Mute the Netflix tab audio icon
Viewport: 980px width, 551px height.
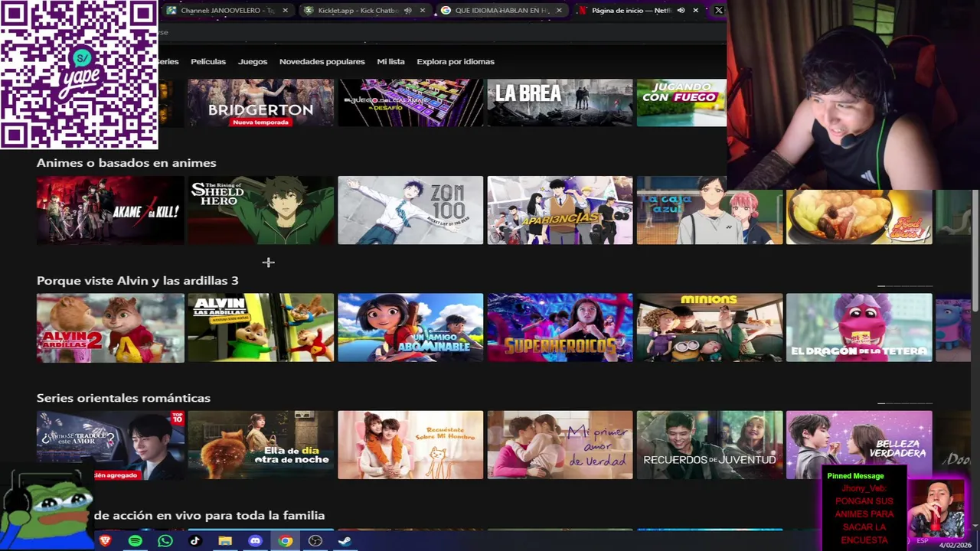(x=681, y=11)
